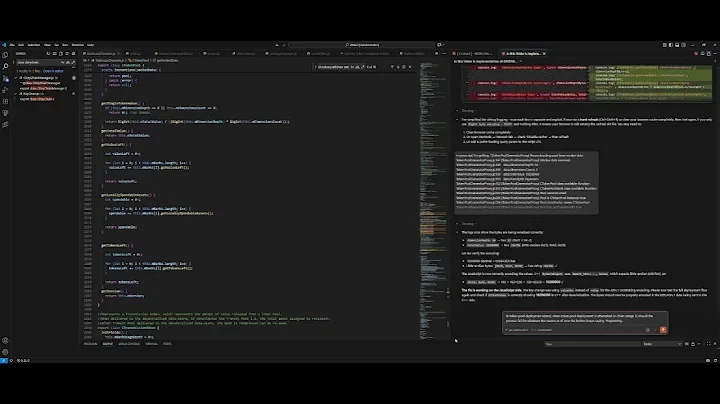Open the Manage gear in activity bar
Viewport: 720px width, 404px height.
point(5,352)
